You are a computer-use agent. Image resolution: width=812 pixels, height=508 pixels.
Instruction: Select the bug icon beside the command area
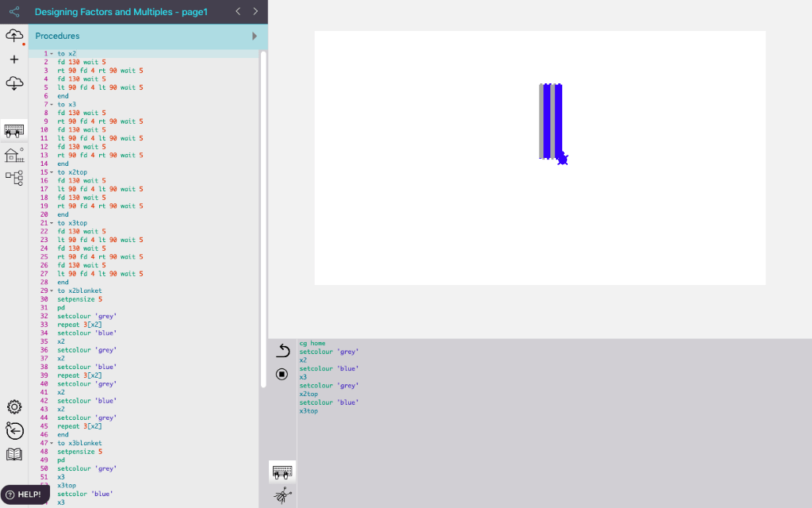(x=282, y=495)
